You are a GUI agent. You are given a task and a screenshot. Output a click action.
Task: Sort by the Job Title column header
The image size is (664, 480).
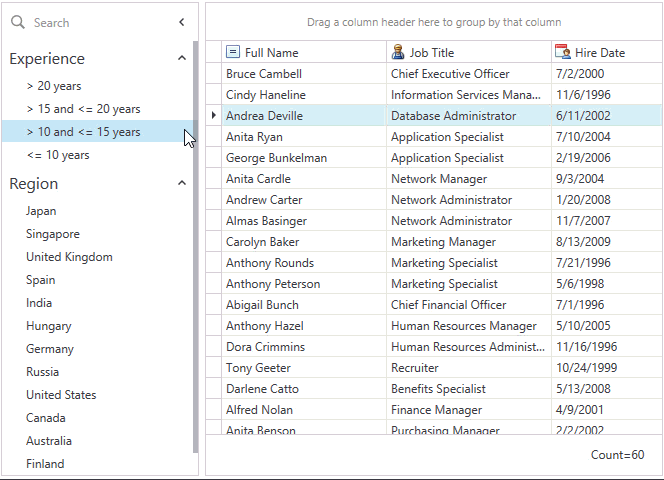tap(460, 52)
